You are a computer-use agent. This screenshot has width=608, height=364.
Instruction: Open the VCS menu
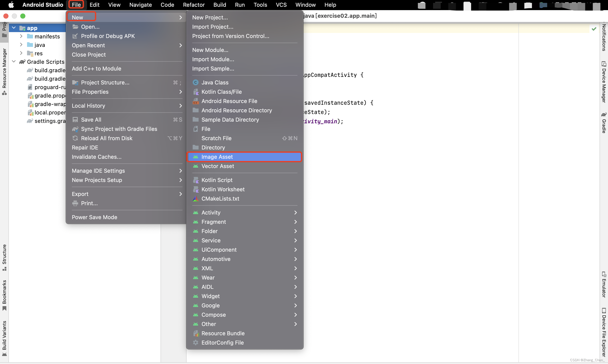tap(281, 5)
